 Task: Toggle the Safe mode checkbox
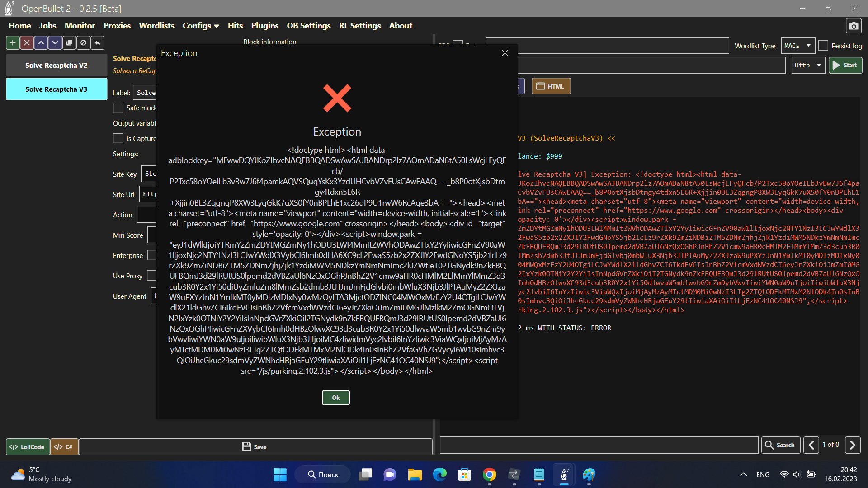[118, 108]
